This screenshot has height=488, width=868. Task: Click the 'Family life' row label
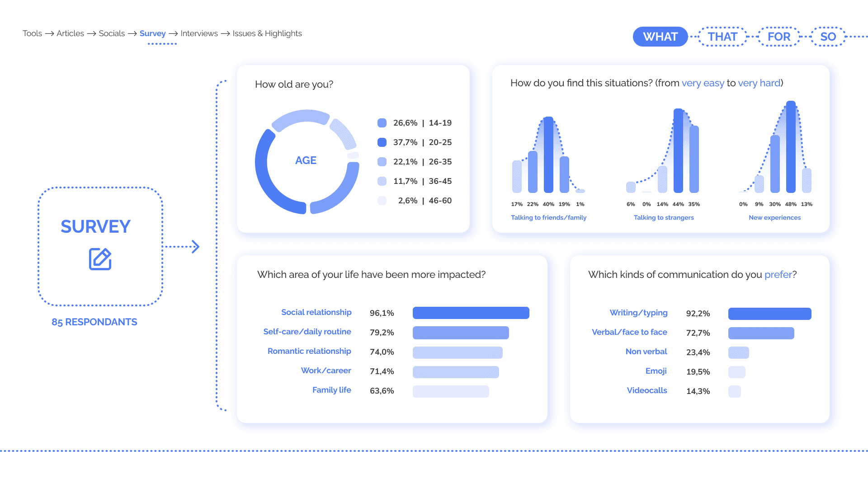point(331,390)
